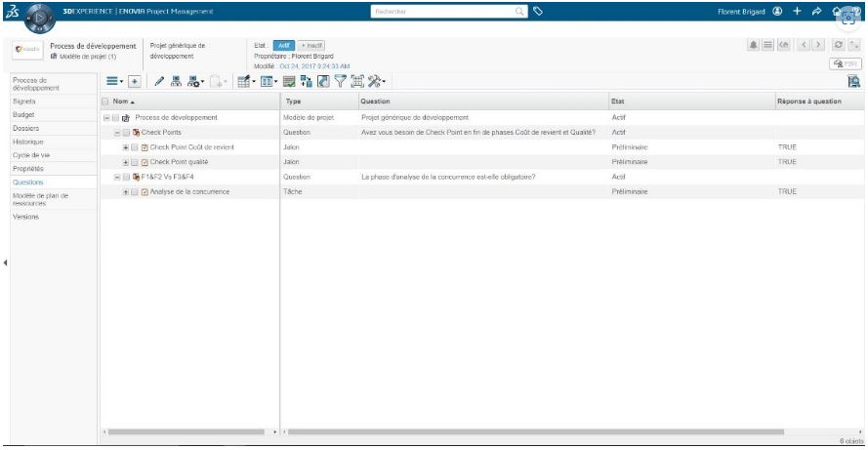The height and width of the screenshot is (450, 868).
Task: Click the PDF export button
Action: click(x=846, y=63)
